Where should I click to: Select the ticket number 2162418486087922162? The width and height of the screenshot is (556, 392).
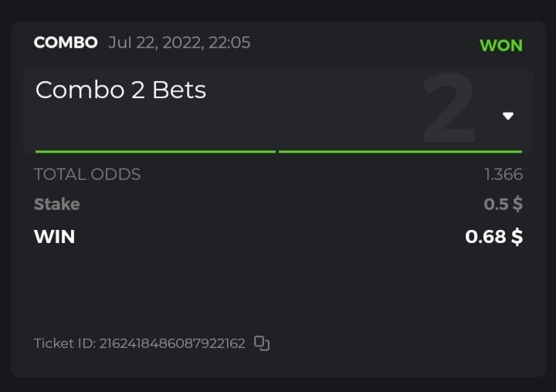click(x=172, y=343)
